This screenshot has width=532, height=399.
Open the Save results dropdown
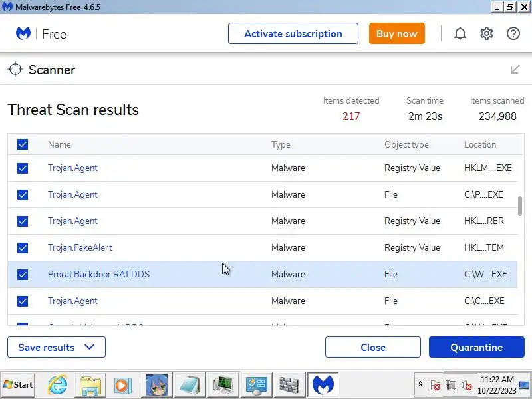click(57, 347)
